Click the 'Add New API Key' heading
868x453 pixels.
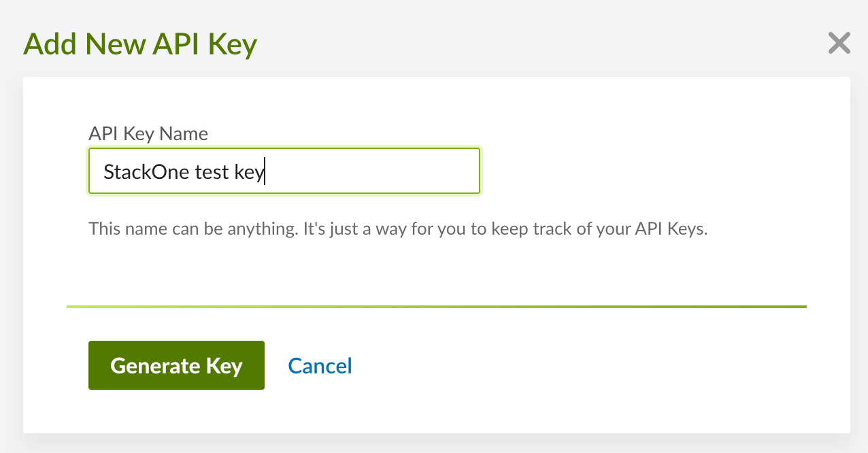pyautogui.click(x=140, y=45)
